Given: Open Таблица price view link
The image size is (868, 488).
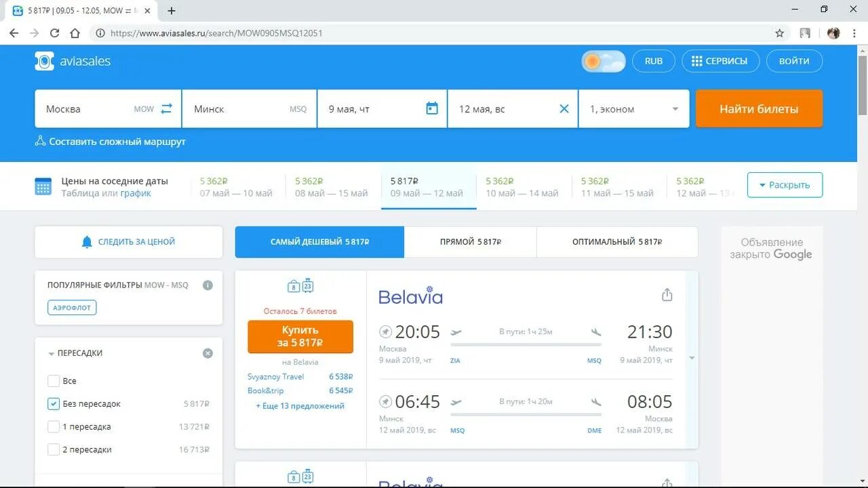Looking at the screenshot, I should [80, 193].
